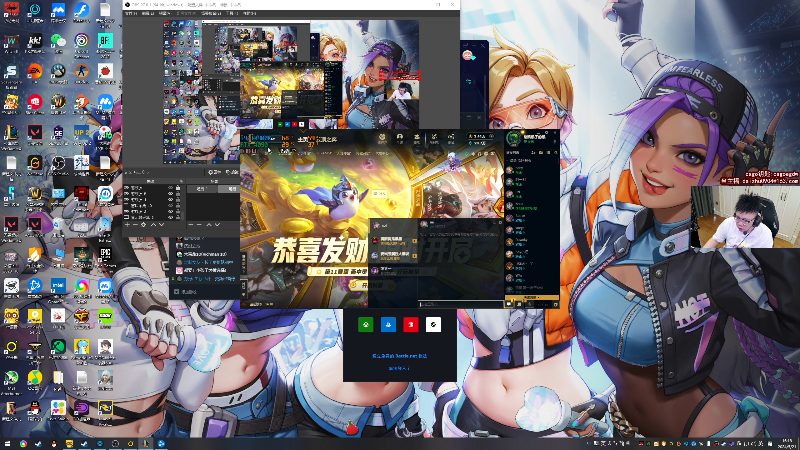Open the yellow folder on the desktop

click(x=58, y=378)
